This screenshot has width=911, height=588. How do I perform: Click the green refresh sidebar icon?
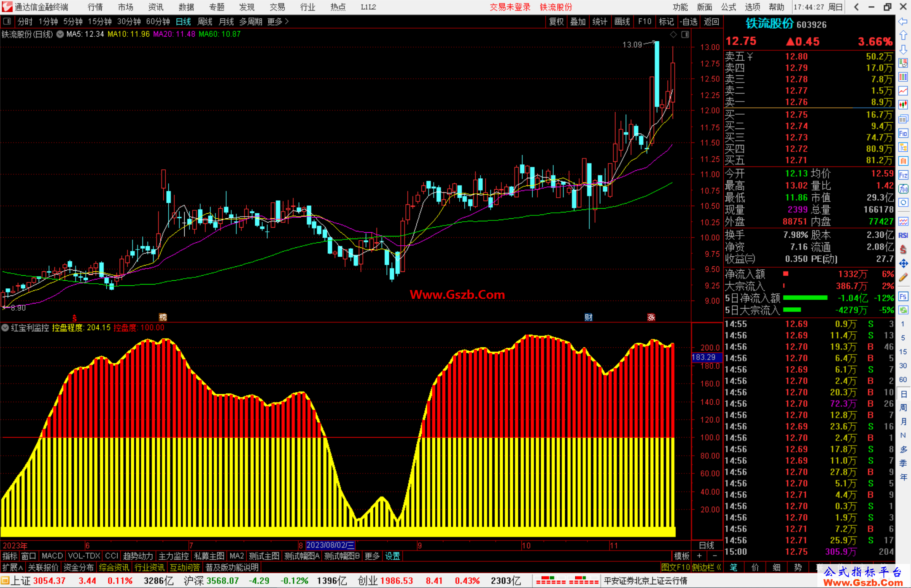[x=903, y=310]
